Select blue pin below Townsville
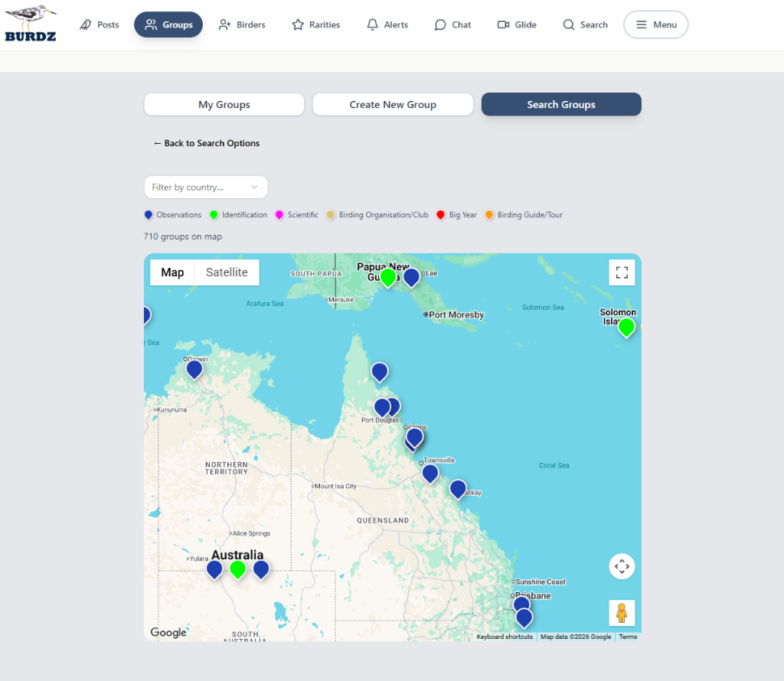Viewport: 784px width, 681px height. coord(430,474)
